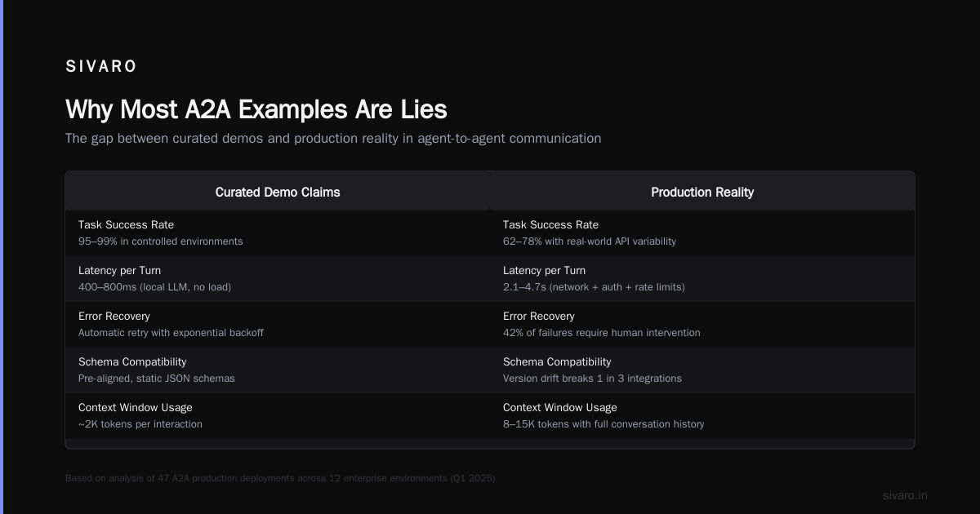Click '95–99% in controlled environments' cell
Screen dimensions: 980x514
click(161, 241)
